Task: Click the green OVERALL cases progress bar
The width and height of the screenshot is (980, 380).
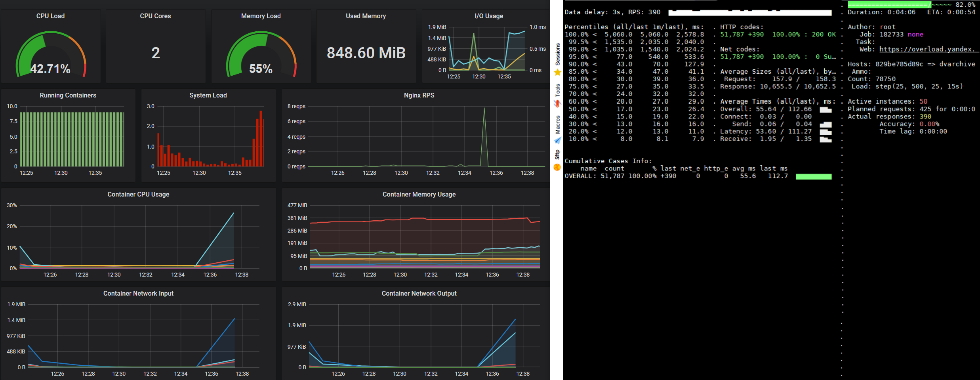Action: click(814, 176)
